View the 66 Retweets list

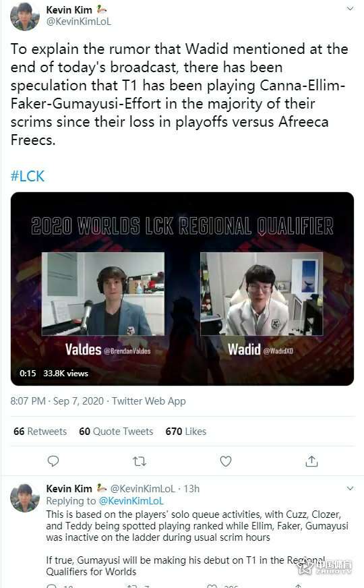pyautogui.click(x=40, y=432)
